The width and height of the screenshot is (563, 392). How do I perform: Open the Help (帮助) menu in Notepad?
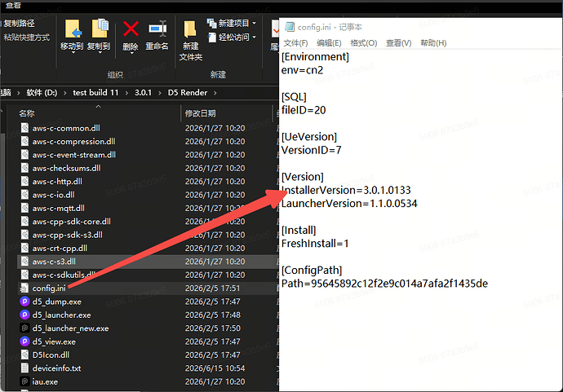pos(433,43)
